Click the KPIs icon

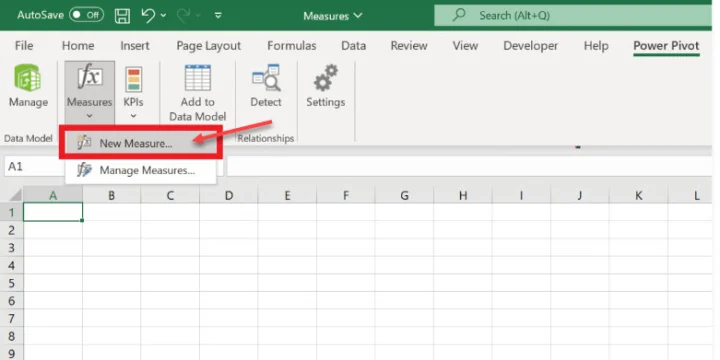coord(134,79)
